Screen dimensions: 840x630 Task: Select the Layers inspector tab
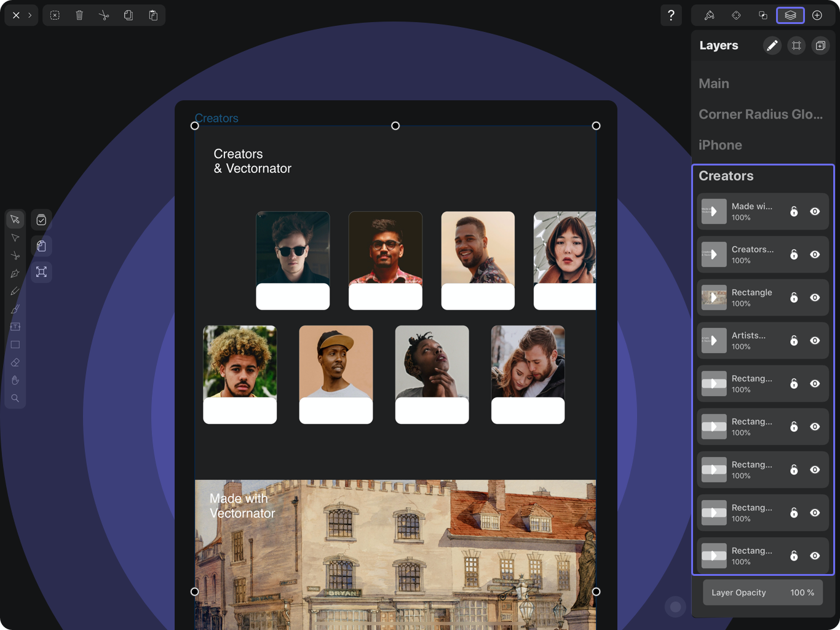coord(790,15)
